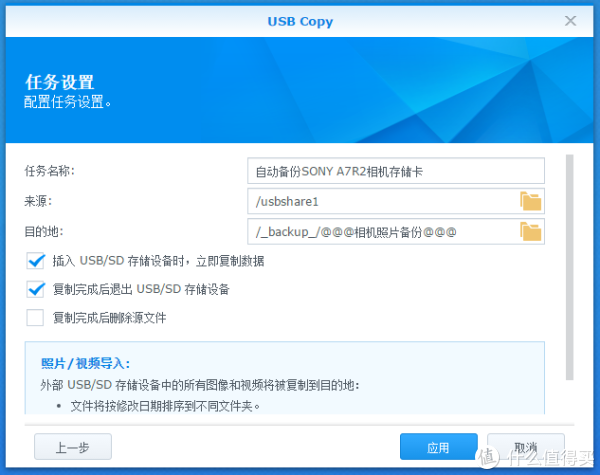Enable 复制完成后删除源文件 checkbox
Screen dimensions: 600x475
36,318
